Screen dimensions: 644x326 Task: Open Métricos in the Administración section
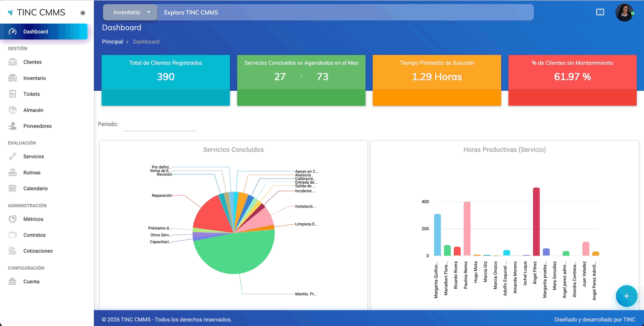point(33,219)
